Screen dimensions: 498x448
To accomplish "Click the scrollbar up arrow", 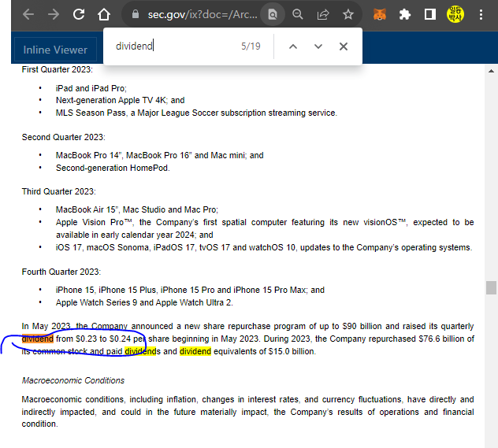I will [x=491, y=71].
